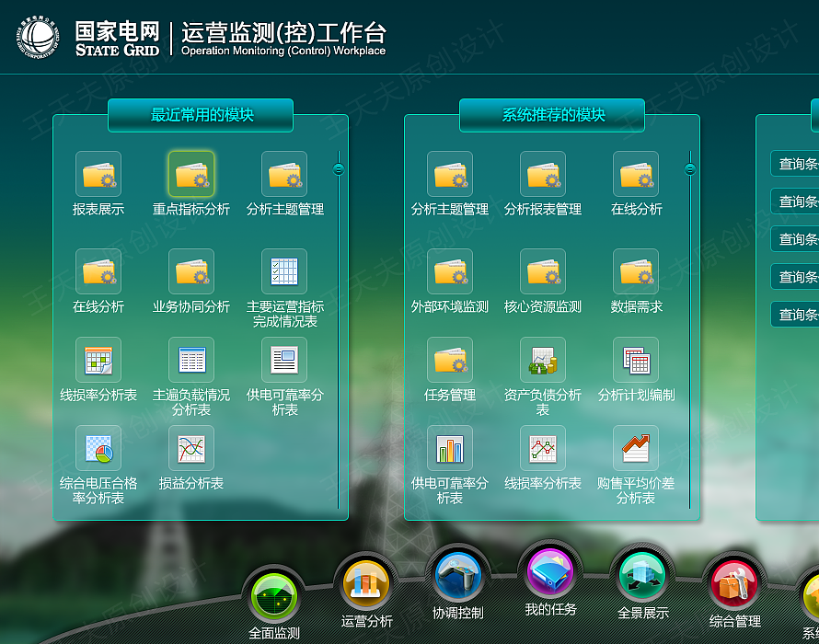This screenshot has height=644, width=819.
Task: Open 核心资源监测 module
Action: pyautogui.click(x=543, y=271)
